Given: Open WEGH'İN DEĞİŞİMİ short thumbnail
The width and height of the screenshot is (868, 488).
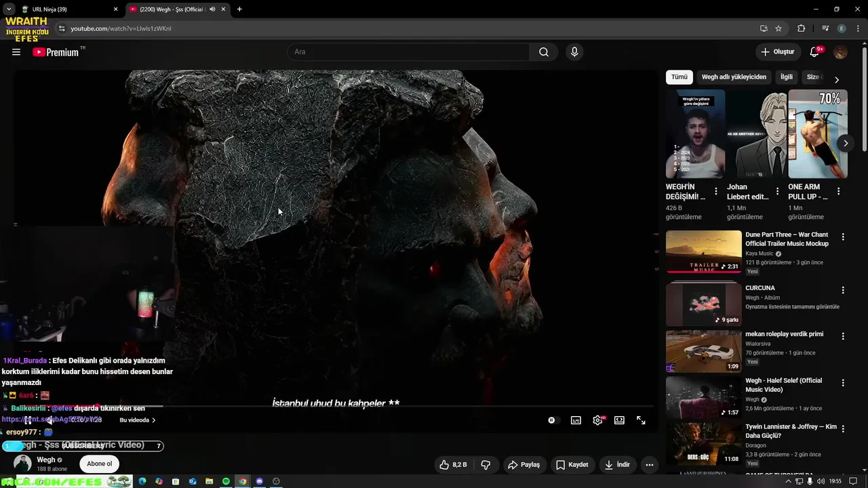Looking at the screenshot, I should 695,134.
